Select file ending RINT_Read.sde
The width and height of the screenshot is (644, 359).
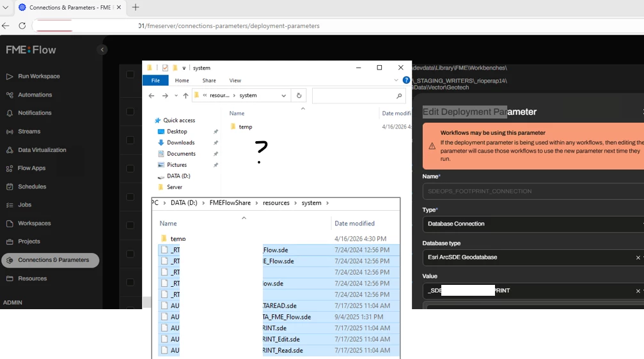point(279,351)
